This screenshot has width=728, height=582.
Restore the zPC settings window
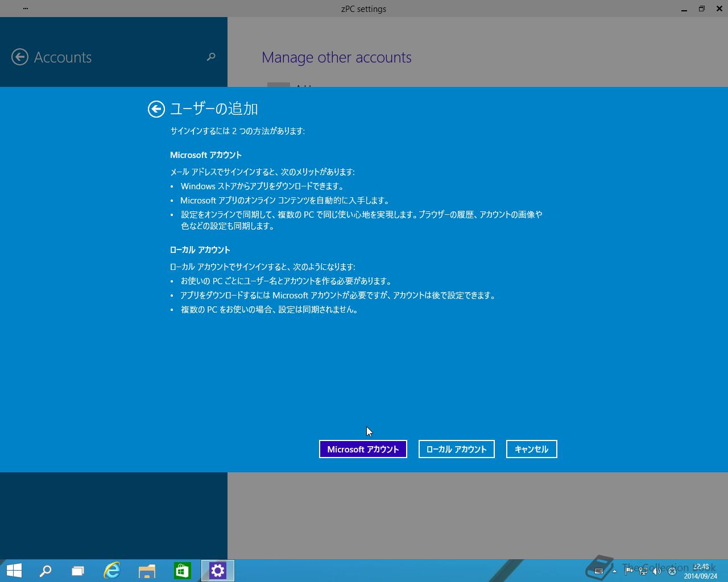(x=701, y=9)
